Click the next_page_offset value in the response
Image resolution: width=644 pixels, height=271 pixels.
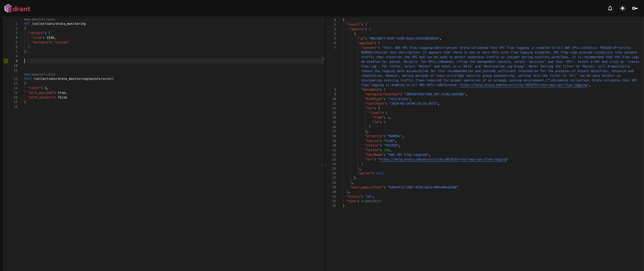click(x=422, y=188)
